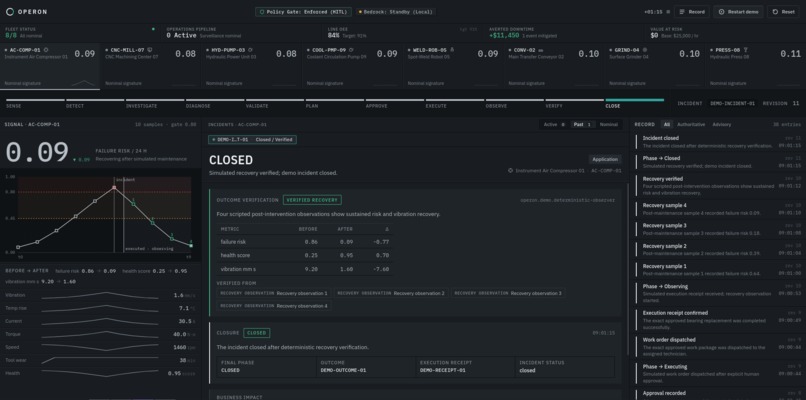This screenshot has height=400, width=806.
Task: Click the OBSERVE pipeline stage
Action: click(x=515, y=103)
